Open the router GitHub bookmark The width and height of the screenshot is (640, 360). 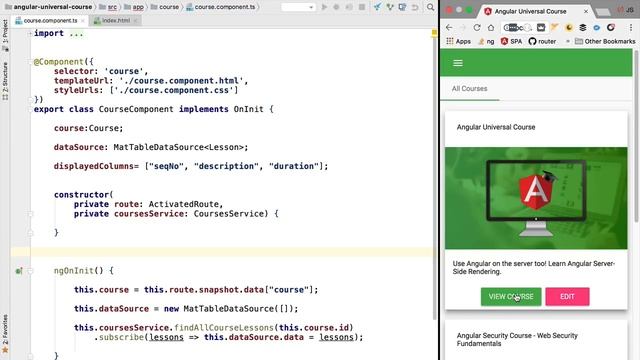coord(542,41)
